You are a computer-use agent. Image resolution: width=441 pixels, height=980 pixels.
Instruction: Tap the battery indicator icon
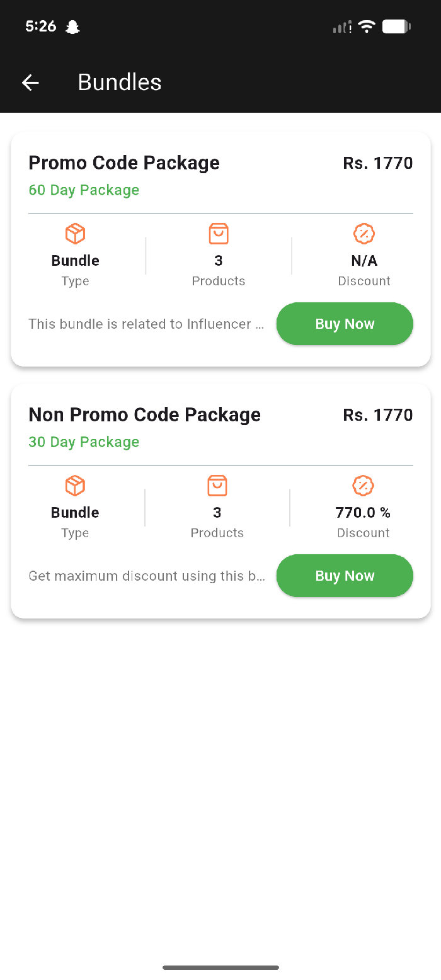(x=396, y=27)
